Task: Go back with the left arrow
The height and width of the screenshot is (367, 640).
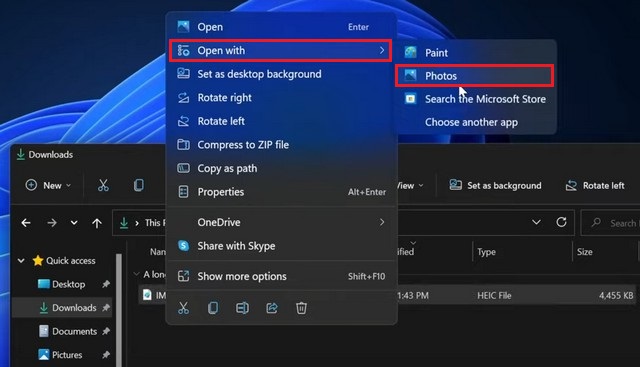Action: pos(26,223)
